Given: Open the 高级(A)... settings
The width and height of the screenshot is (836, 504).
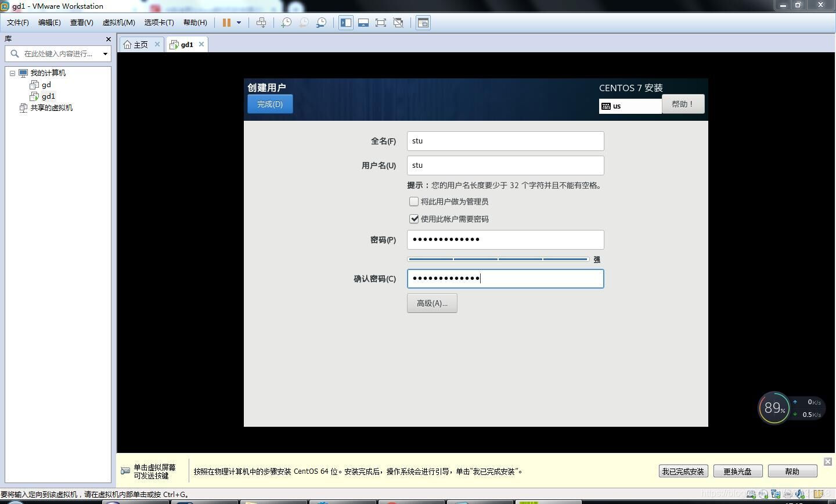Looking at the screenshot, I should 432,303.
